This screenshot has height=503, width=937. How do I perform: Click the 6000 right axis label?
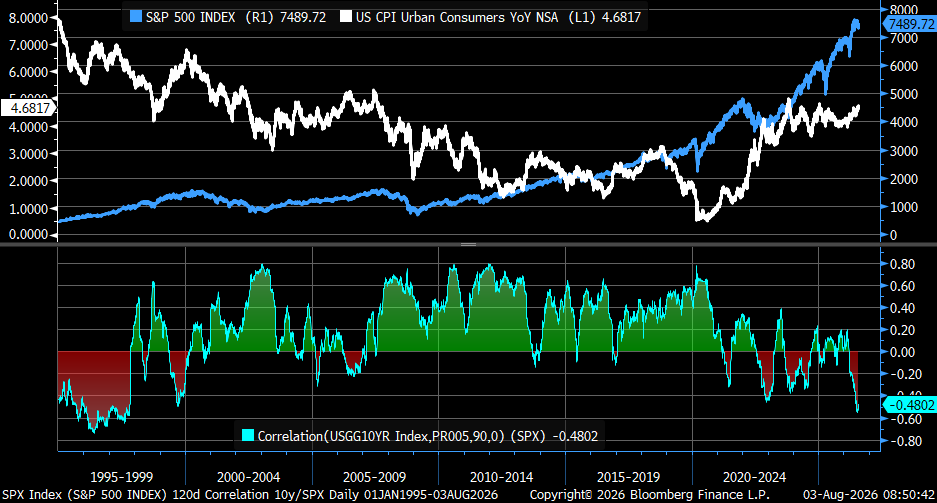tap(903, 66)
